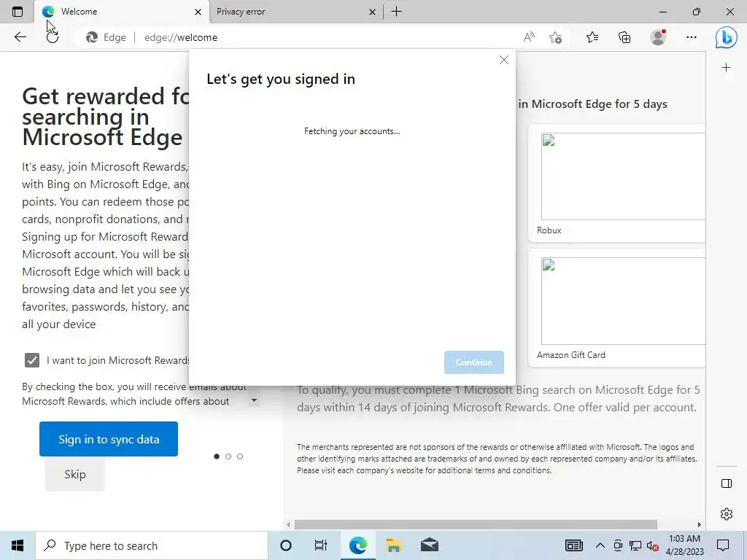747x560 pixels.
Task: Click the Skip button
Action: [x=75, y=474]
